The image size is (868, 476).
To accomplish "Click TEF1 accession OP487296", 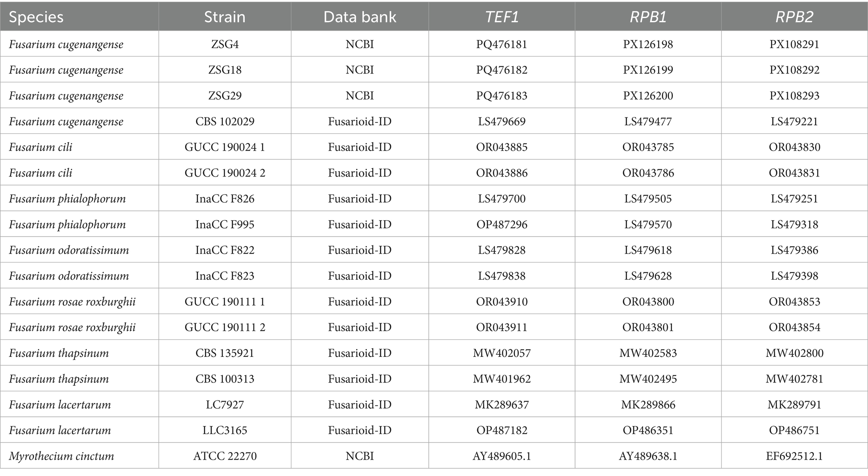I will click(x=502, y=224).
